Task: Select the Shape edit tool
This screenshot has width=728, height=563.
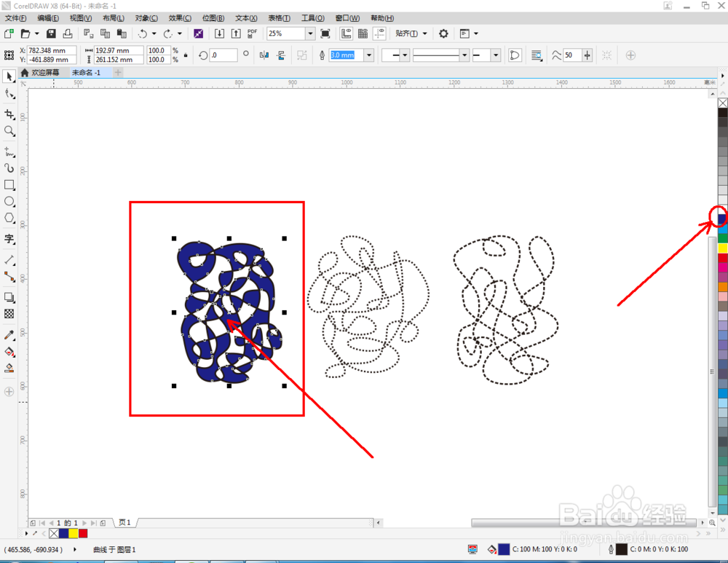Action: [9, 94]
